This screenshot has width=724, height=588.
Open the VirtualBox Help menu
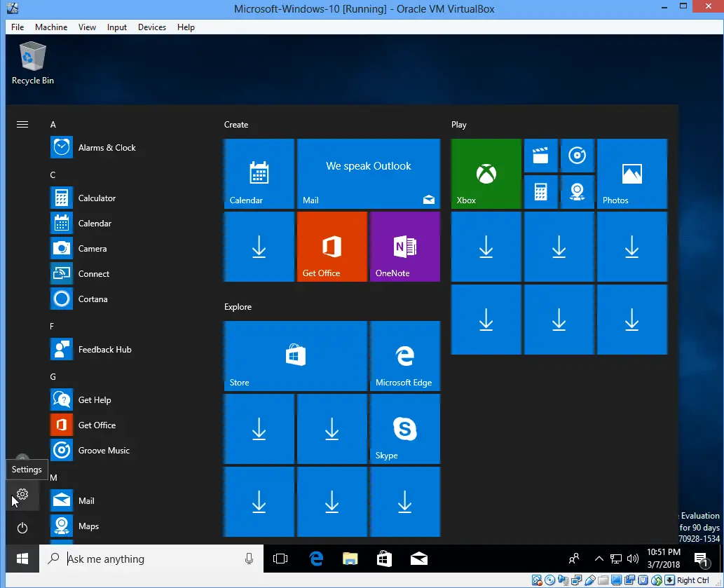click(186, 27)
